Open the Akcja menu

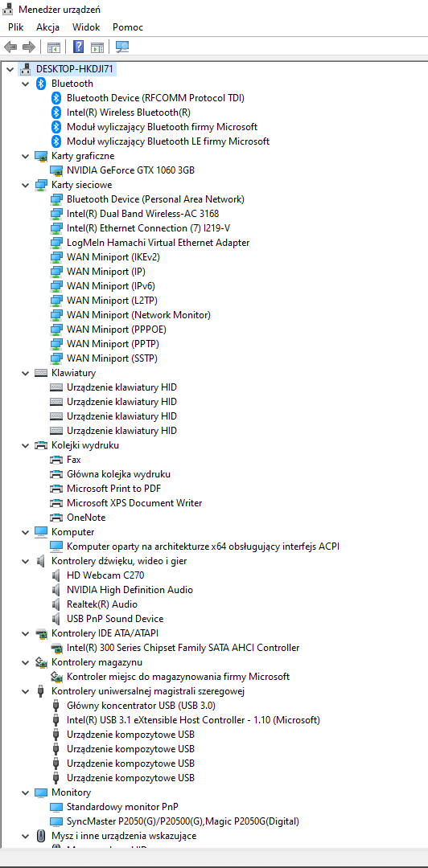[x=47, y=27]
